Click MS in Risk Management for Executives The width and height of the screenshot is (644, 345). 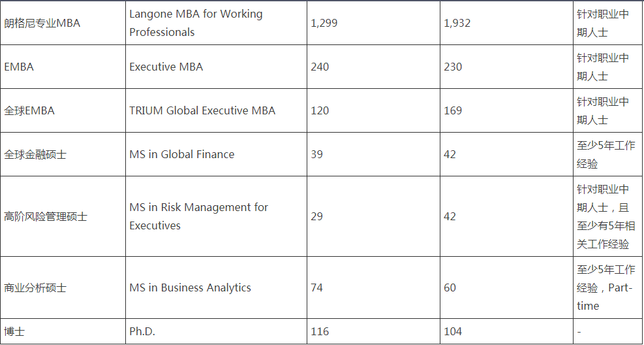(x=198, y=216)
